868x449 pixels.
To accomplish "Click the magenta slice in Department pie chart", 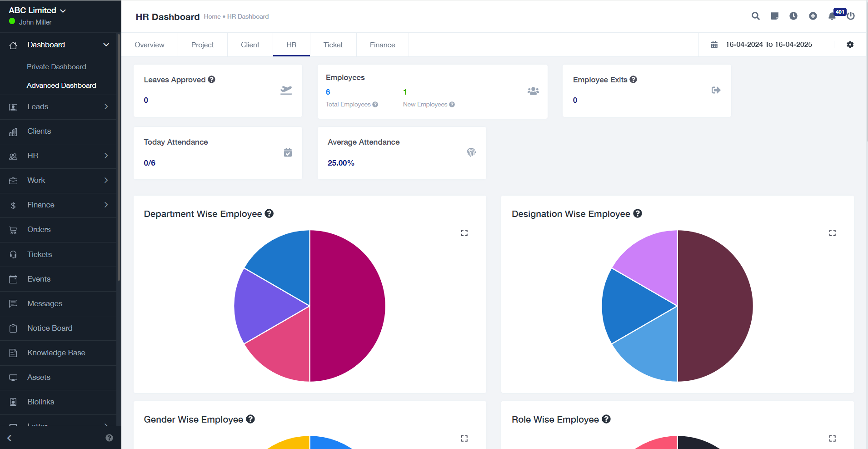I will [x=348, y=306].
